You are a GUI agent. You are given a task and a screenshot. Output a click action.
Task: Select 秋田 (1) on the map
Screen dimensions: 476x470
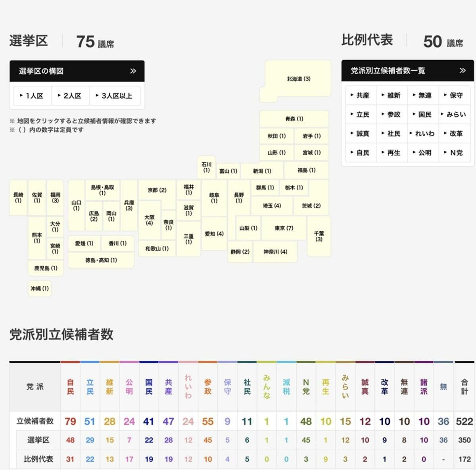click(276, 136)
